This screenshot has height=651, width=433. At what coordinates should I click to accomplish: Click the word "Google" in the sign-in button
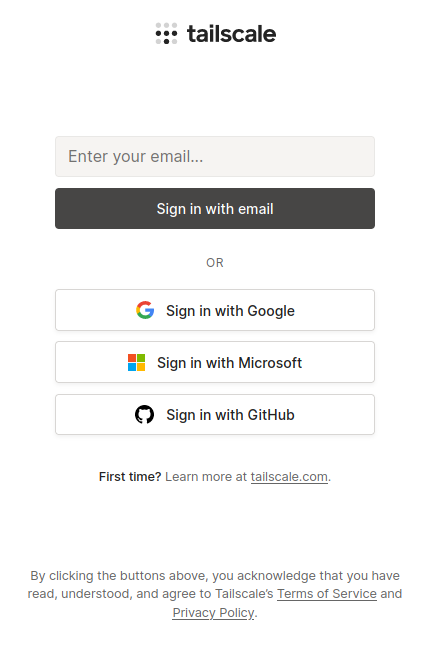tap(271, 311)
